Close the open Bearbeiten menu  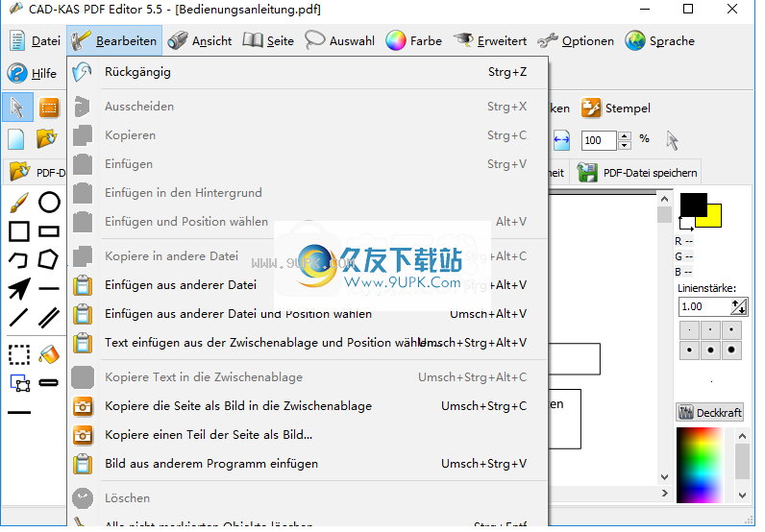(x=113, y=41)
